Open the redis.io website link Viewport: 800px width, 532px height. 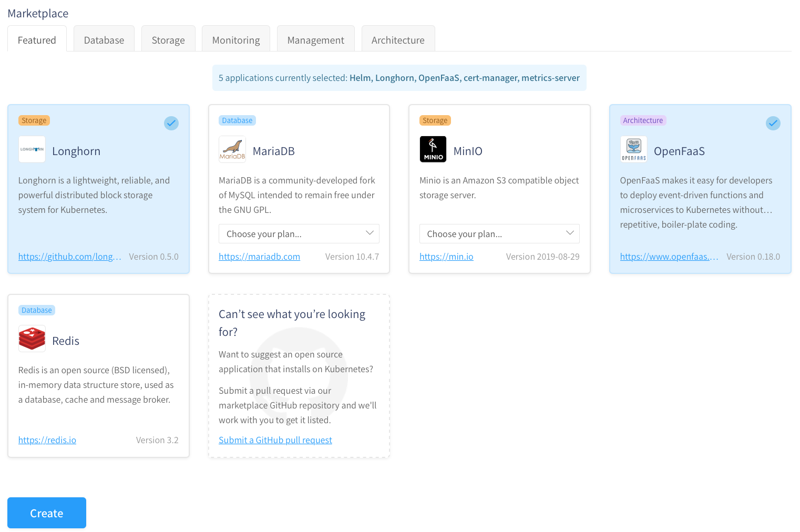coord(47,440)
